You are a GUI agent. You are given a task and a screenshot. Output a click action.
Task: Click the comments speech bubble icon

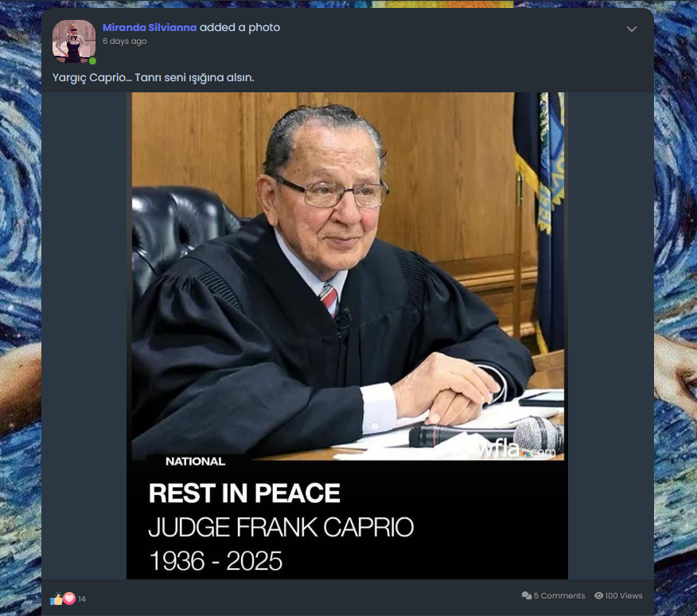(527, 595)
